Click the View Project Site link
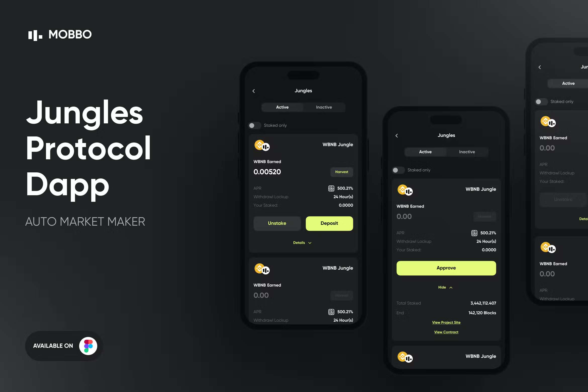Viewport: 588px width, 392px height. [x=446, y=322]
